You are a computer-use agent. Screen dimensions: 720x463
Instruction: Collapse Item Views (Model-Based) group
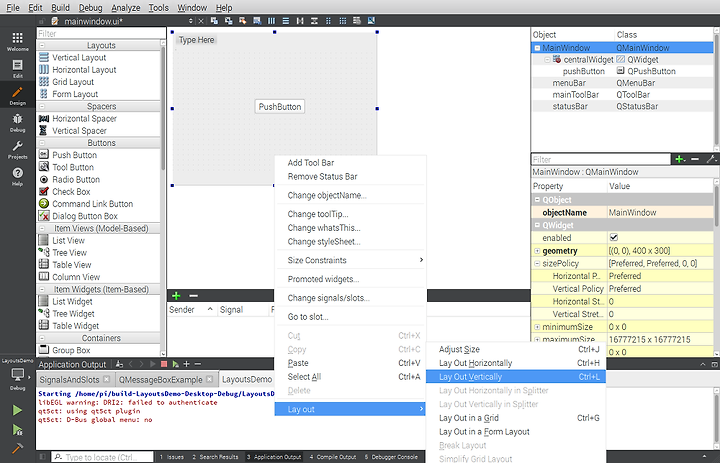42,228
